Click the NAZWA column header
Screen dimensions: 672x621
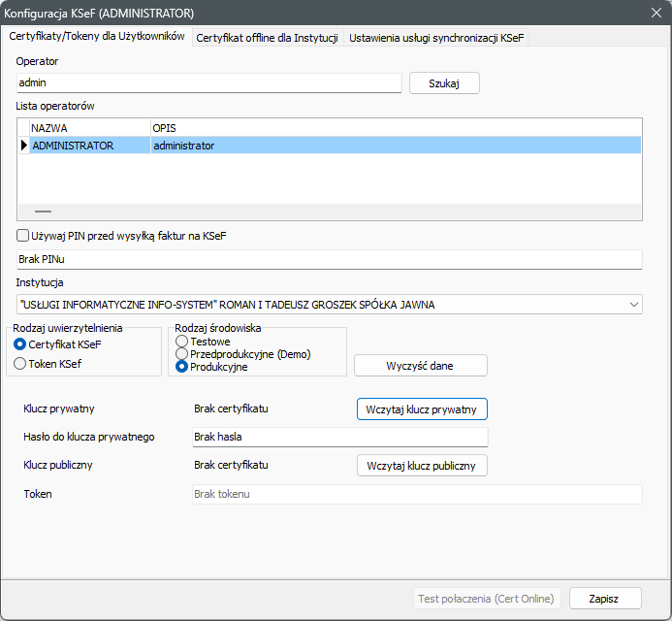[x=87, y=127]
